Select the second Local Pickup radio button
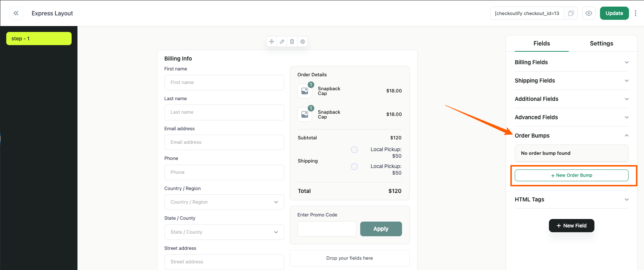Screen dimensions: 644x270 tap(354, 167)
